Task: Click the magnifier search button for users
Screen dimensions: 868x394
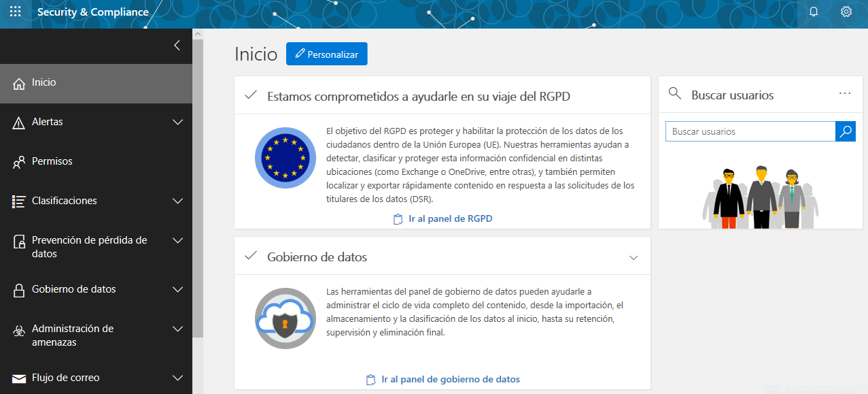Action: click(x=845, y=131)
